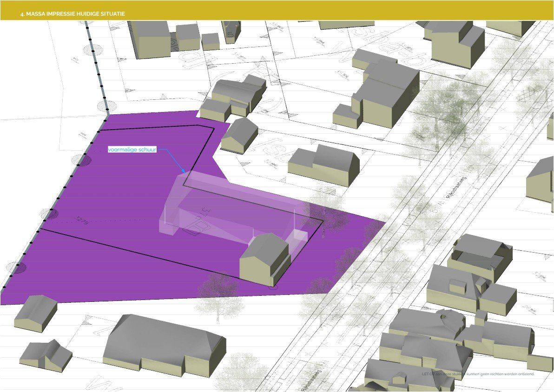Viewport: 554px width, 392px height.
Task: Select the tree at the plot's bottom edge
Action: coord(218,289)
